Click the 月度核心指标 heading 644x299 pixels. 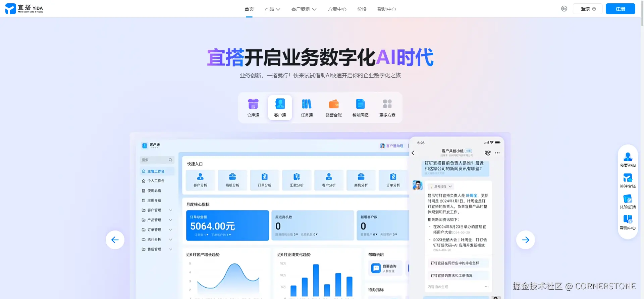point(198,204)
